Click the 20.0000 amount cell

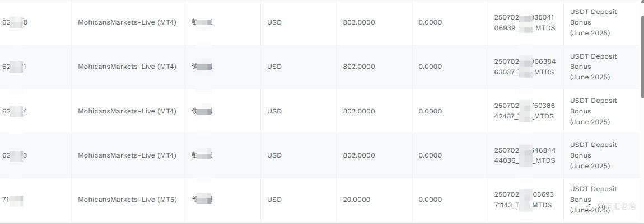357,200
